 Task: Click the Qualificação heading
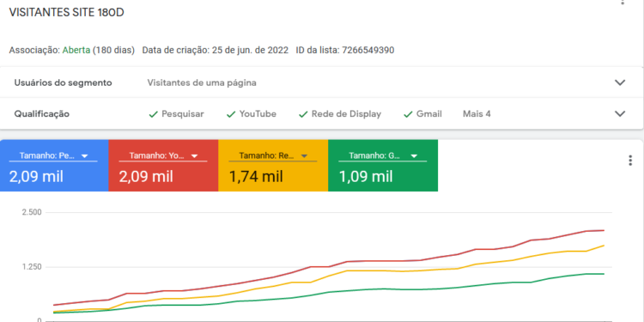click(x=42, y=113)
